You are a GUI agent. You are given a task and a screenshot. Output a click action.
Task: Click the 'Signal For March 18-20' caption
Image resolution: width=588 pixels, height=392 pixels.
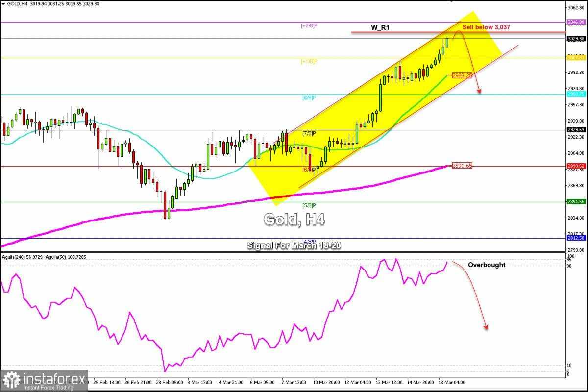tap(294, 246)
